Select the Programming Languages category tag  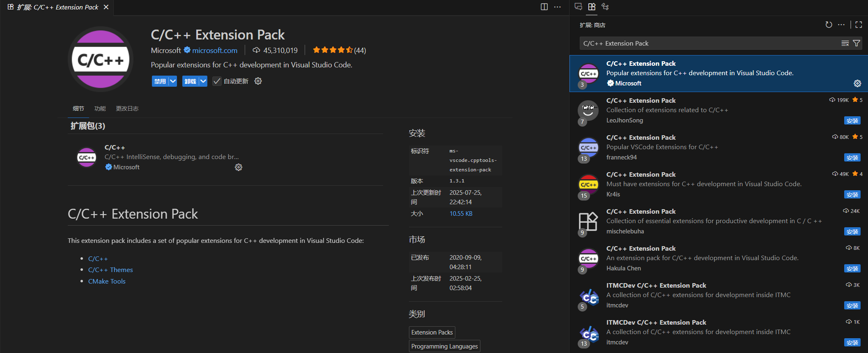pos(444,346)
